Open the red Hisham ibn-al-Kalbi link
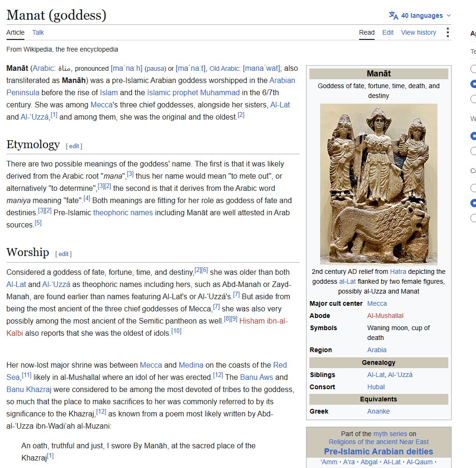Screen dimensions: 476x468 pos(263,321)
